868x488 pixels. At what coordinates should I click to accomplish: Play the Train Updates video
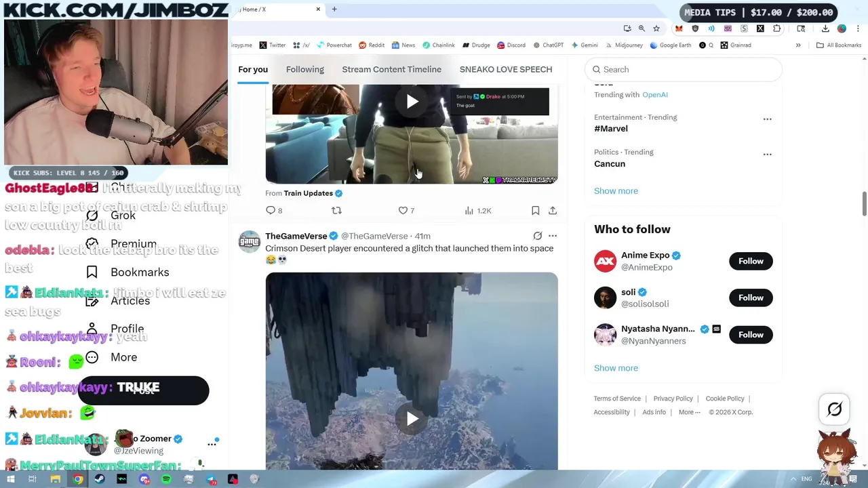coord(412,102)
